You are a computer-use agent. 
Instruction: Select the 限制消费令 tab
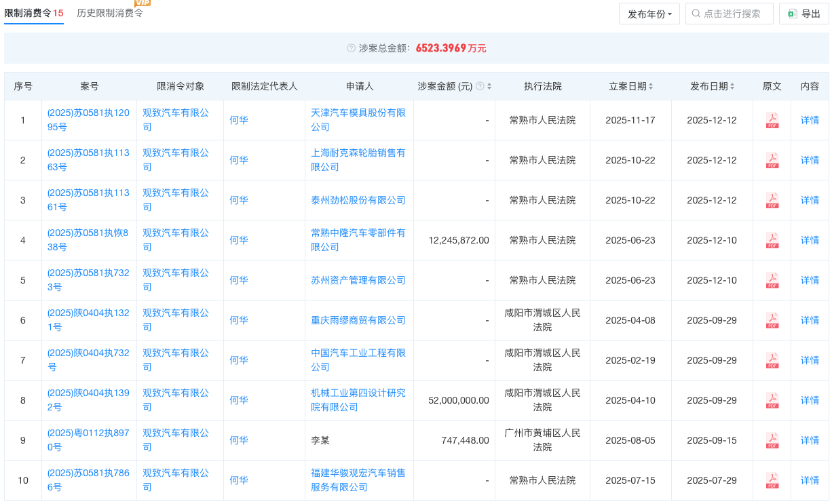point(34,13)
